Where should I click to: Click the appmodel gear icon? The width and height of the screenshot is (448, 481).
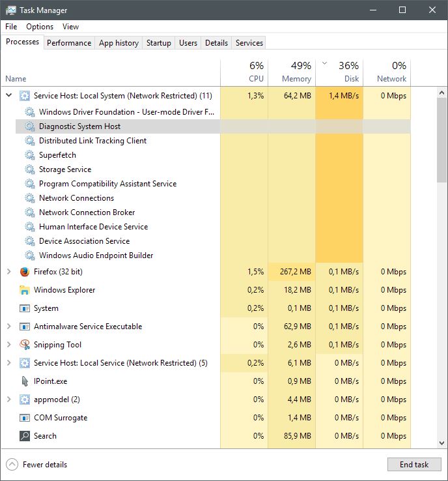pos(25,400)
